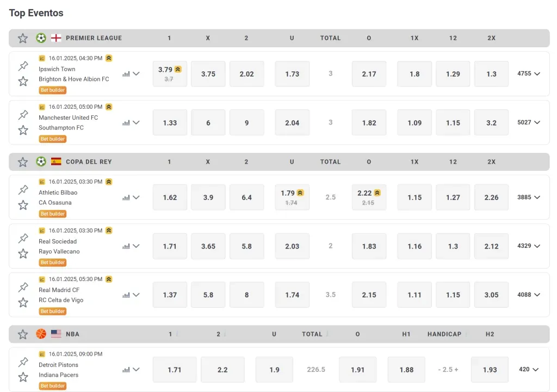The image size is (557, 392).
Task: Star the Real Sociedad vs Rayo Vallecano match
Action: click(x=23, y=253)
